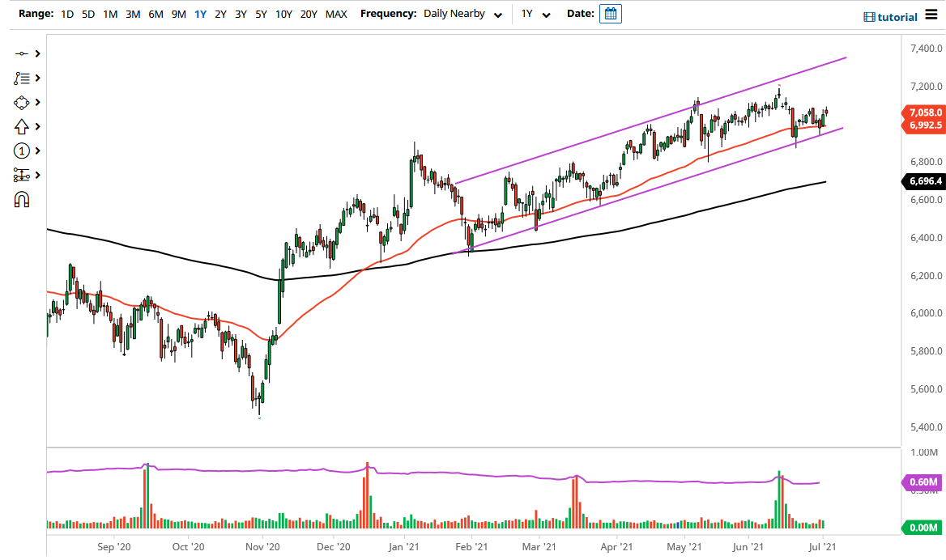Toggle the 1M time range
This screenshot has width=946, height=560.
point(109,14)
